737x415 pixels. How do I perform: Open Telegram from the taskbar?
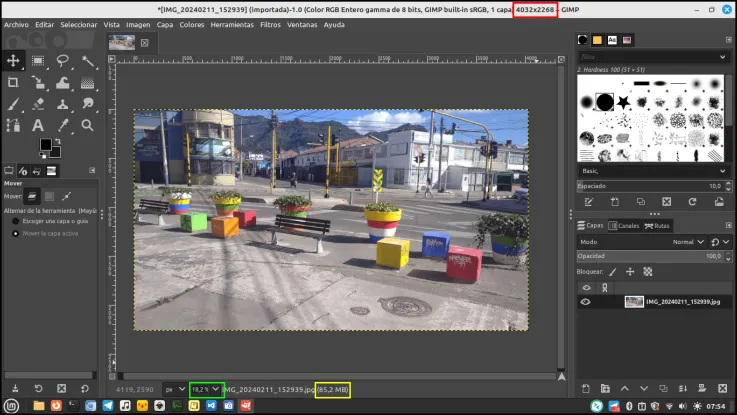tap(108, 406)
